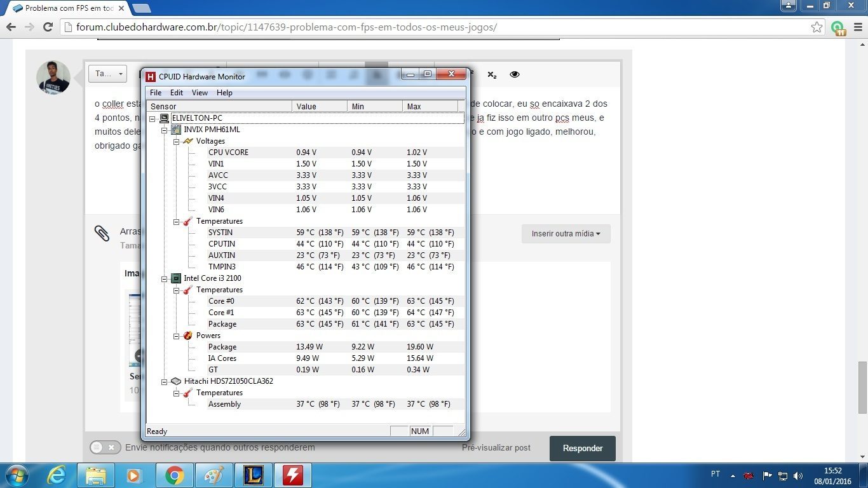Open the Paint palette taskbar icon
The image size is (868, 488).
pyautogui.click(x=214, y=475)
